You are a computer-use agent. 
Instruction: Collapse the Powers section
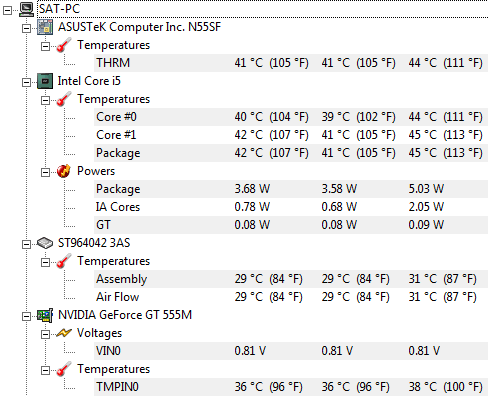coord(45,172)
